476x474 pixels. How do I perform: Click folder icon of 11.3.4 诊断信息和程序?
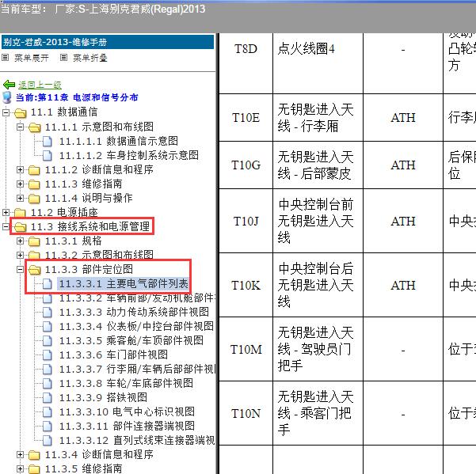point(34,455)
